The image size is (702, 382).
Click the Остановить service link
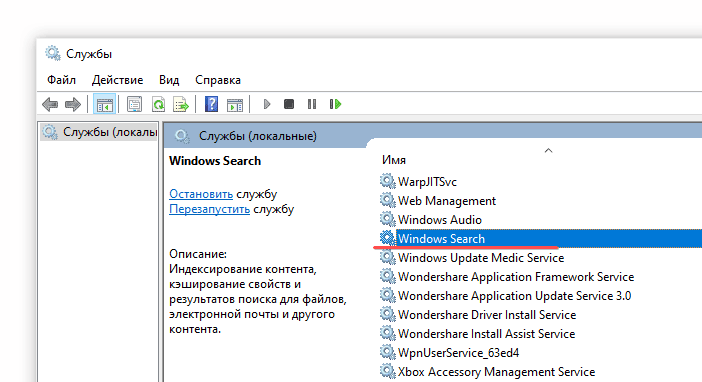point(201,194)
